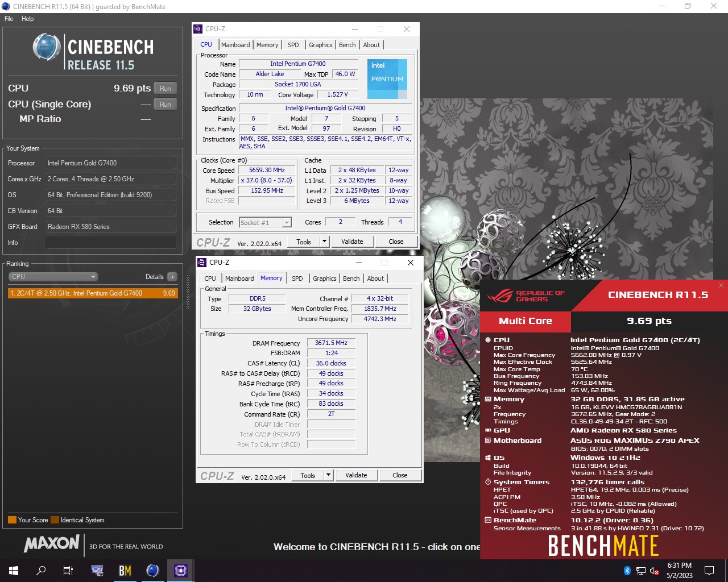Viewport: 728px width, 582px height.
Task: Select the ranking entry Intel Pentium Gold G7400
Action: 93,293
